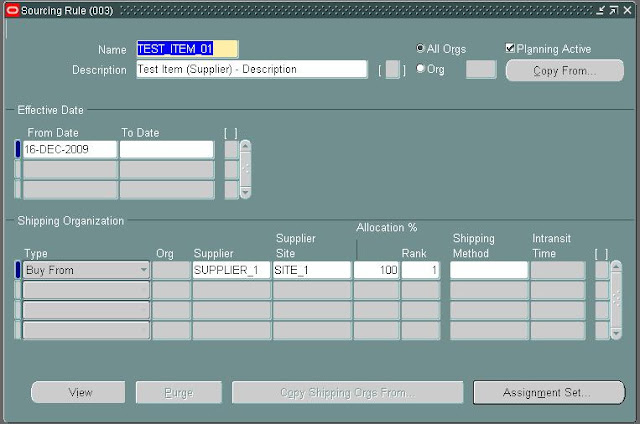Image resolution: width=640 pixels, height=424 pixels.
Task: Click the Allocation % field showing 100
Action: click(376, 270)
